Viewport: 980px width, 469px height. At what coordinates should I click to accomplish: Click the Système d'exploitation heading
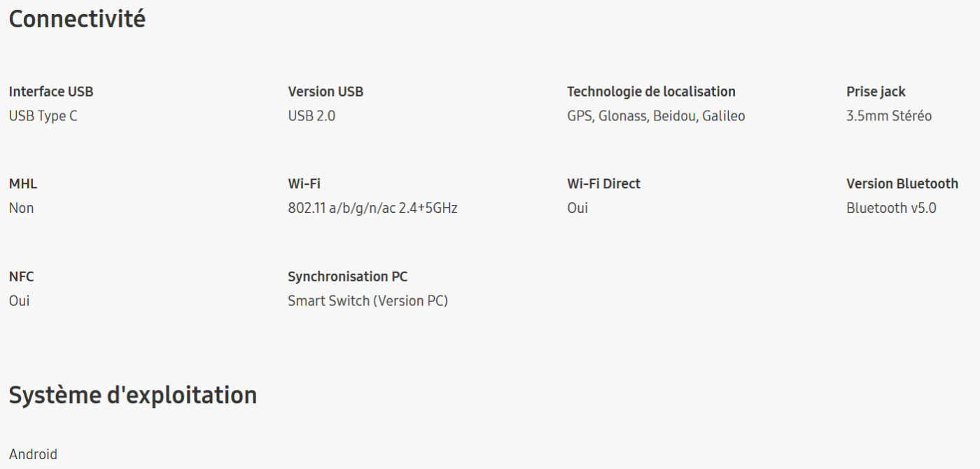coord(132,395)
